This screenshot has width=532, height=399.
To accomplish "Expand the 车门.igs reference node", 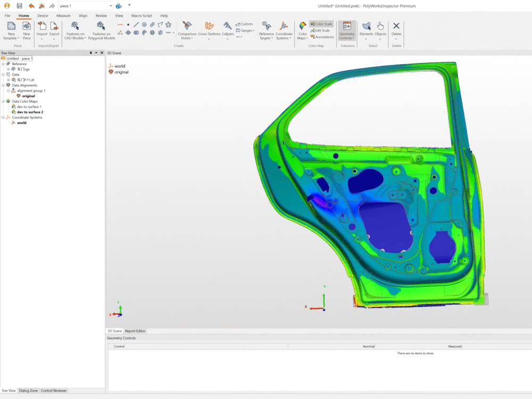I will (x=8, y=69).
